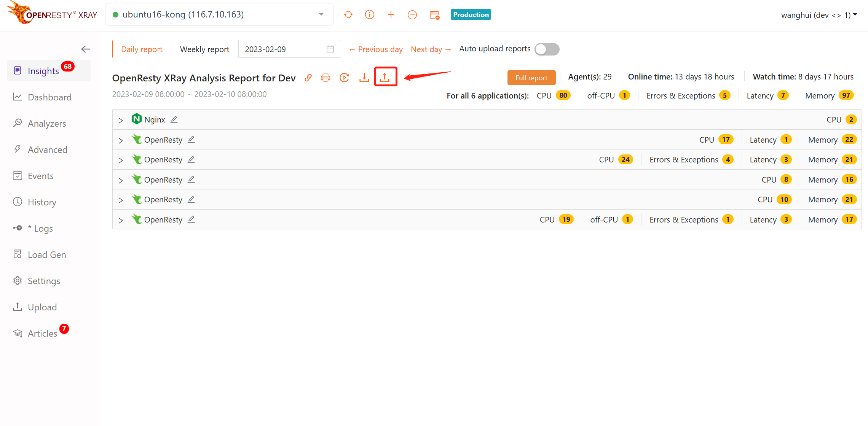Screen dimensions: 868x426
Task: Edit name of OpenResty row with CPU 10
Action: tap(191, 199)
